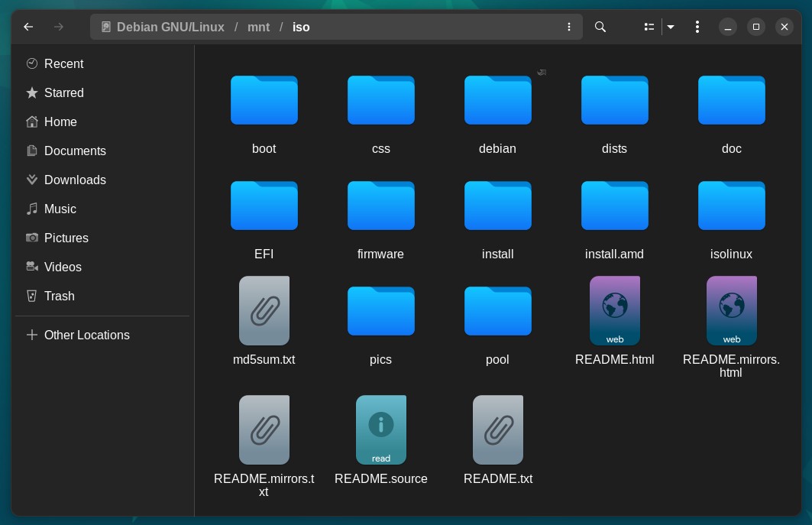812x525 pixels.
Task: Open Downloads in the sidebar
Action: click(x=102, y=180)
